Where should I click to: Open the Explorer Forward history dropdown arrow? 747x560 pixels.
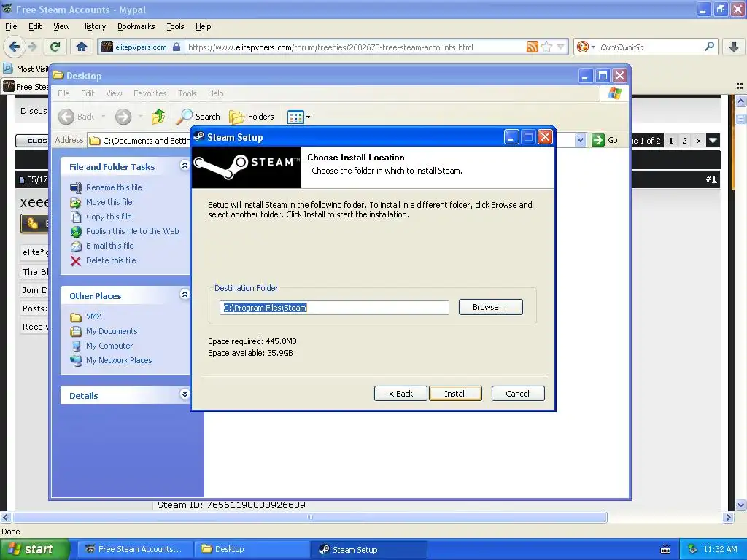pos(140,116)
